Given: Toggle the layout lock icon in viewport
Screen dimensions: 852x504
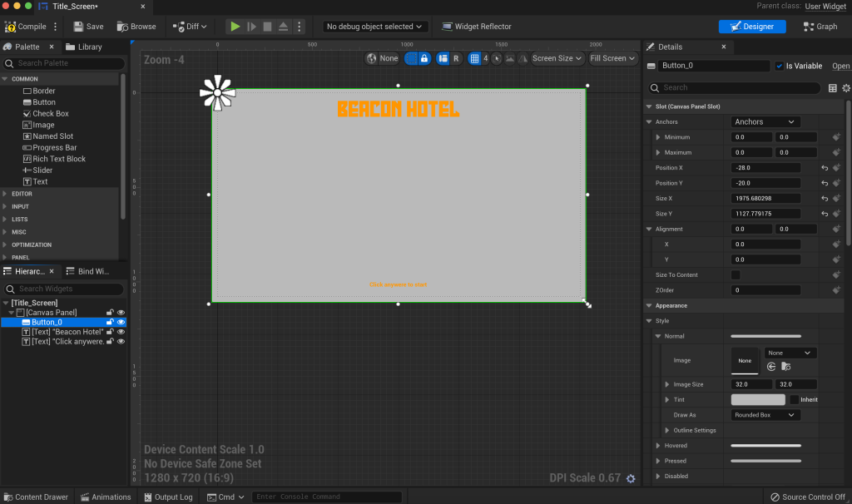Looking at the screenshot, I should [x=424, y=58].
